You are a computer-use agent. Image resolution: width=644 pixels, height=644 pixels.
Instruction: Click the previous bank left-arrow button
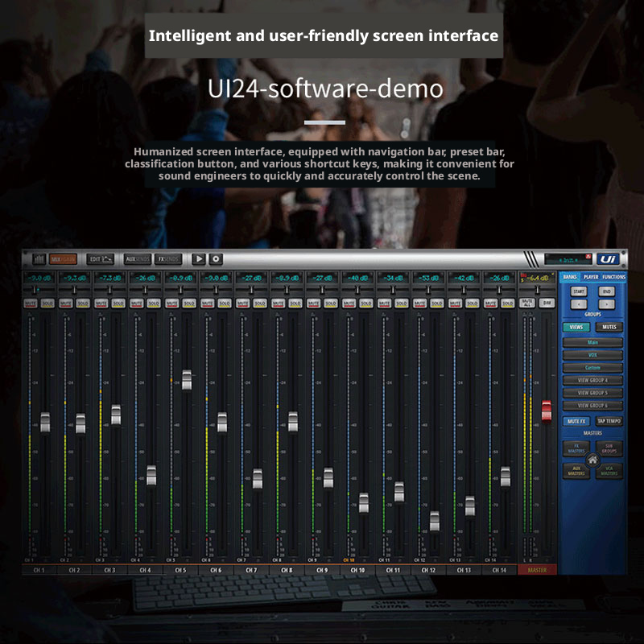click(579, 304)
